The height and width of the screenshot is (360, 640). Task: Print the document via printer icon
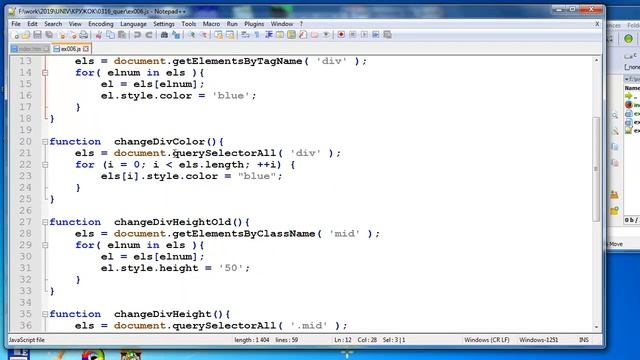point(84,35)
